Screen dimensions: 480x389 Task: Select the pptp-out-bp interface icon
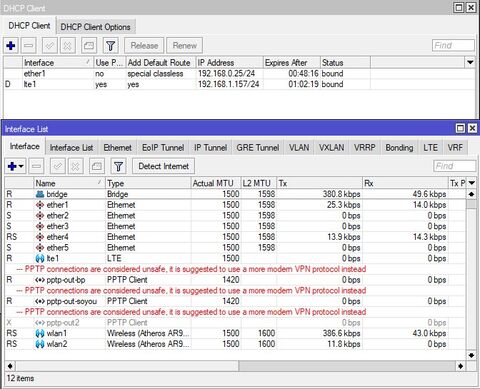40,280
